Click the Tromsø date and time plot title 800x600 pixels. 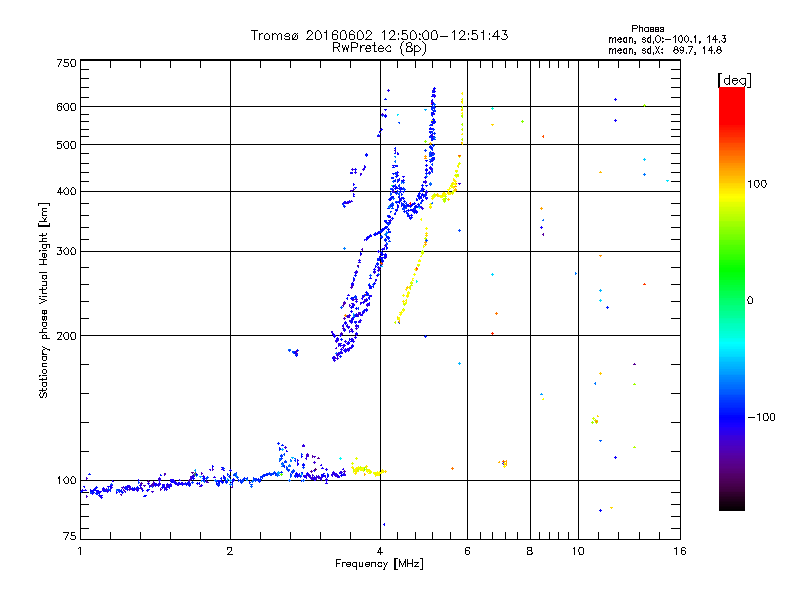(x=379, y=35)
